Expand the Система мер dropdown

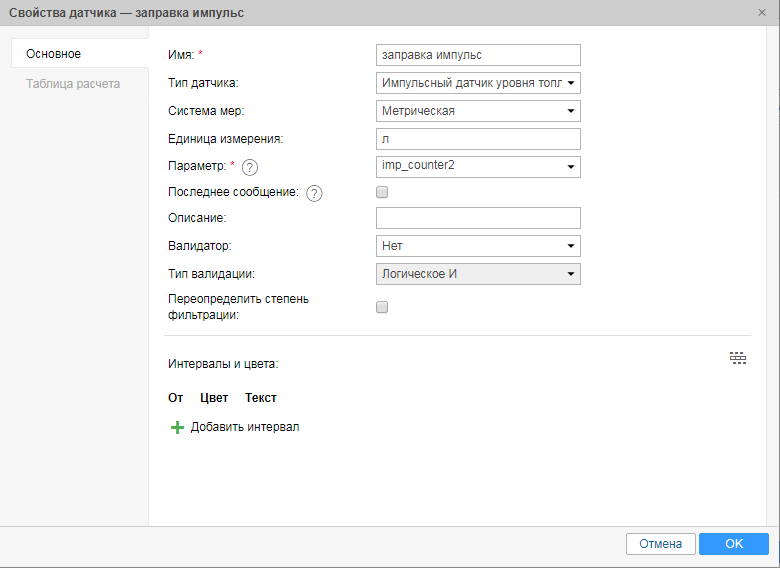click(478, 111)
